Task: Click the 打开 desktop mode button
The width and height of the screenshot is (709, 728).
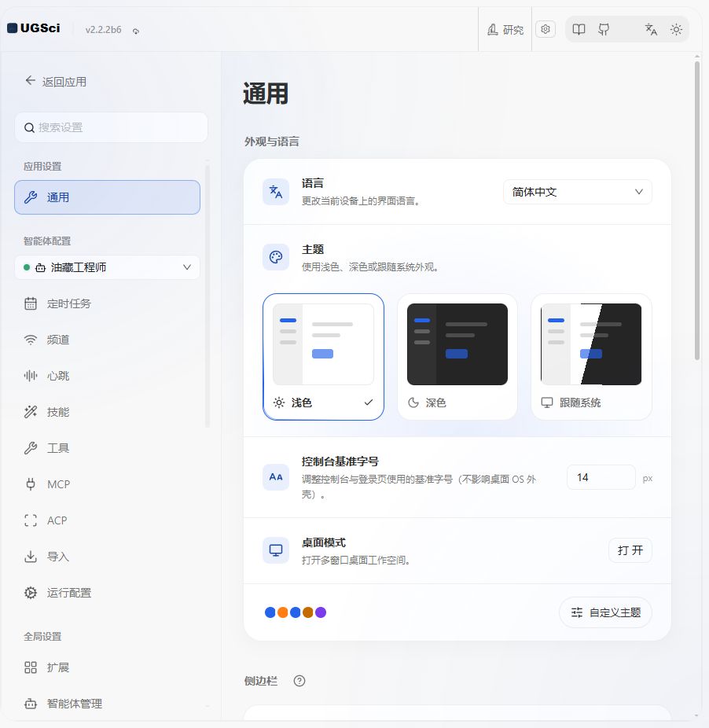Action: point(630,550)
